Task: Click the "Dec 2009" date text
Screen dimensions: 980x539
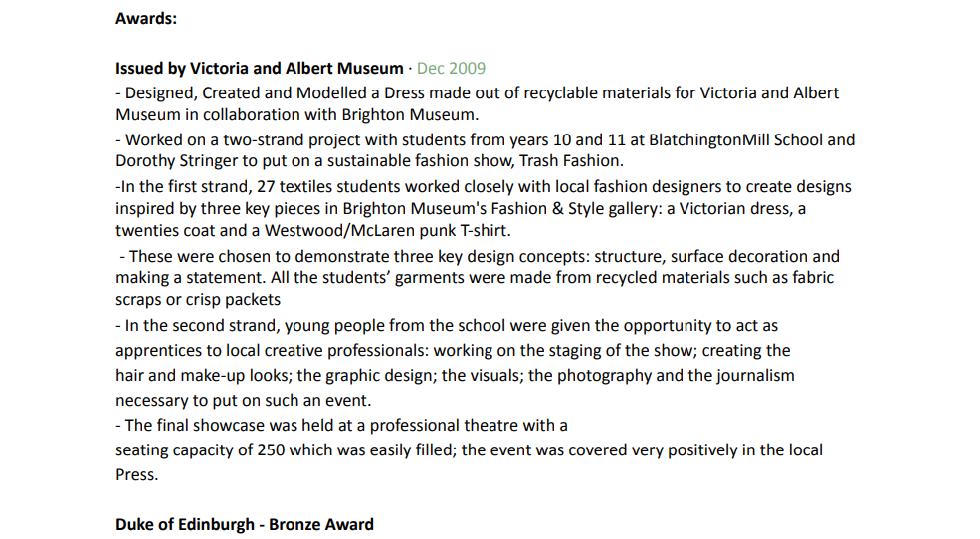Action: [451, 68]
